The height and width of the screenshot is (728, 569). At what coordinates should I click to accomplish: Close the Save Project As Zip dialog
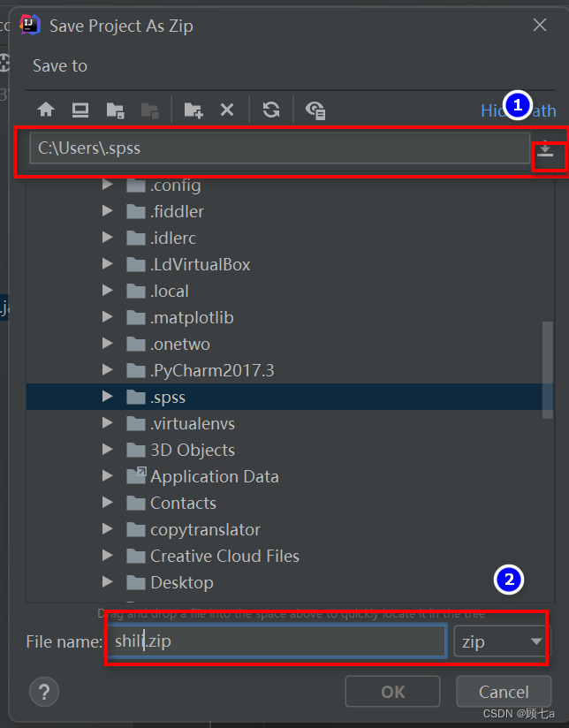pyautogui.click(x=540, y=25)
